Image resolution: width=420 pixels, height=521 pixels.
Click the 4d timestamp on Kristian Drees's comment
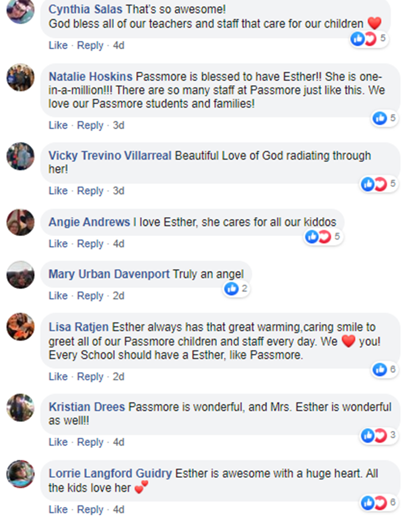118,442
